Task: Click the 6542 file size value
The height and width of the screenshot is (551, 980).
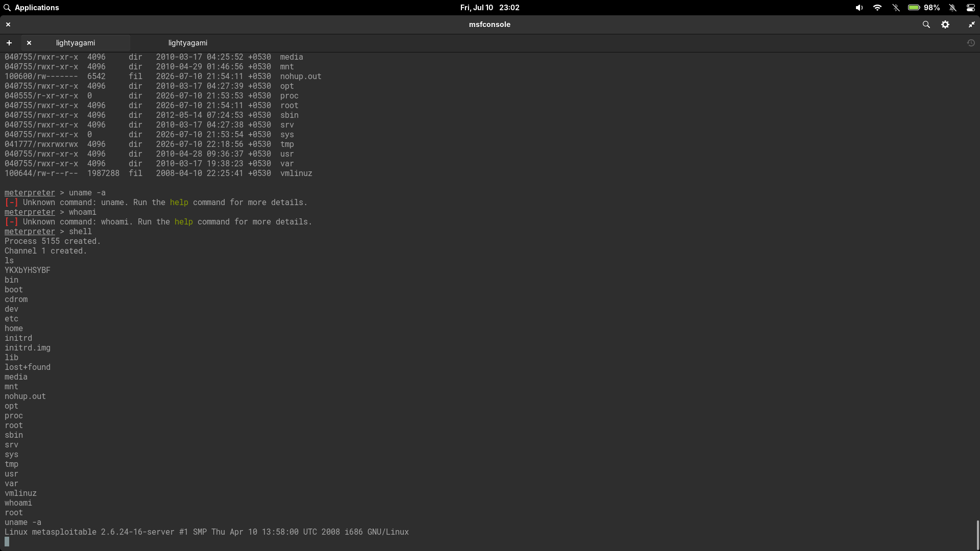Action: coord(96,77)
